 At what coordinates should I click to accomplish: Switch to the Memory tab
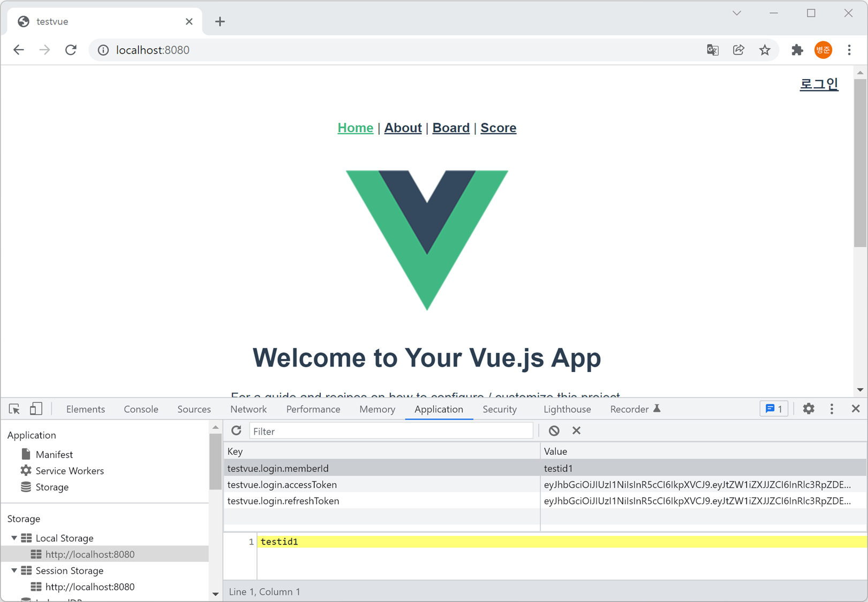378,409
